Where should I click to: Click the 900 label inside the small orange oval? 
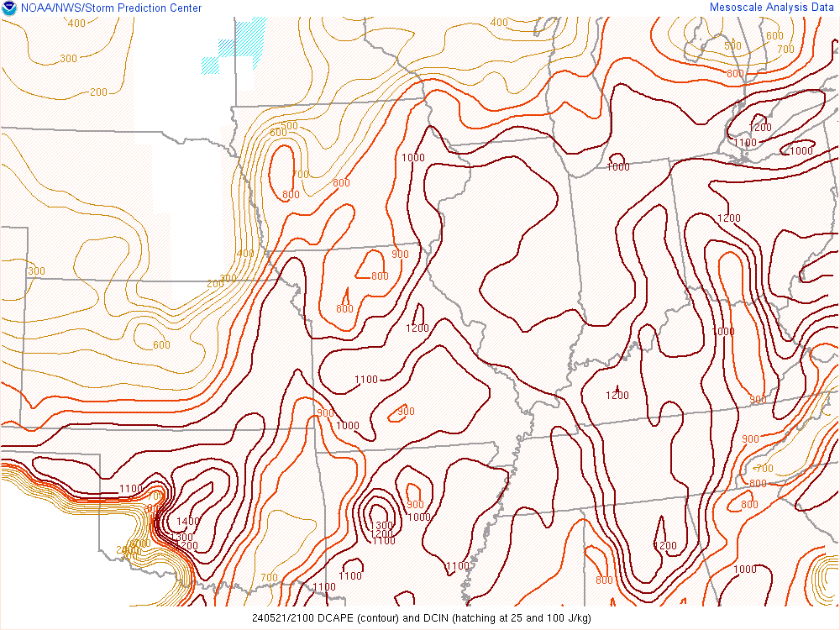pyautogui.click(x=407, y=412)
